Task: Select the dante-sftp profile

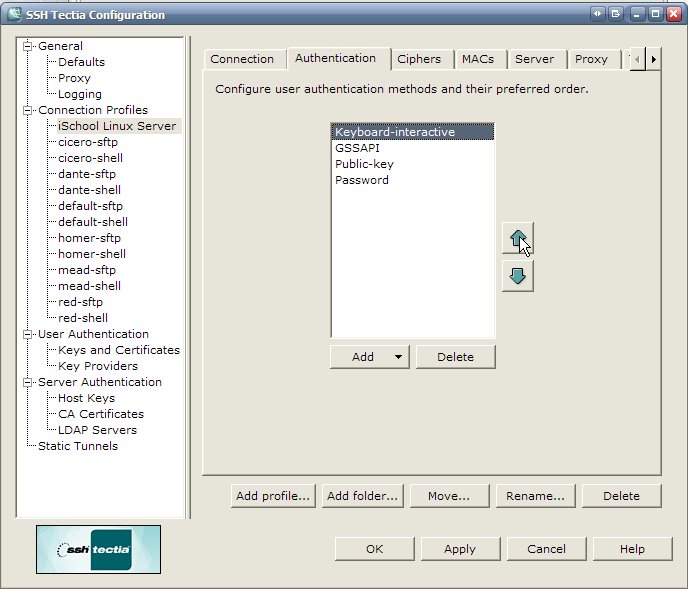Action: coord(87,174)
